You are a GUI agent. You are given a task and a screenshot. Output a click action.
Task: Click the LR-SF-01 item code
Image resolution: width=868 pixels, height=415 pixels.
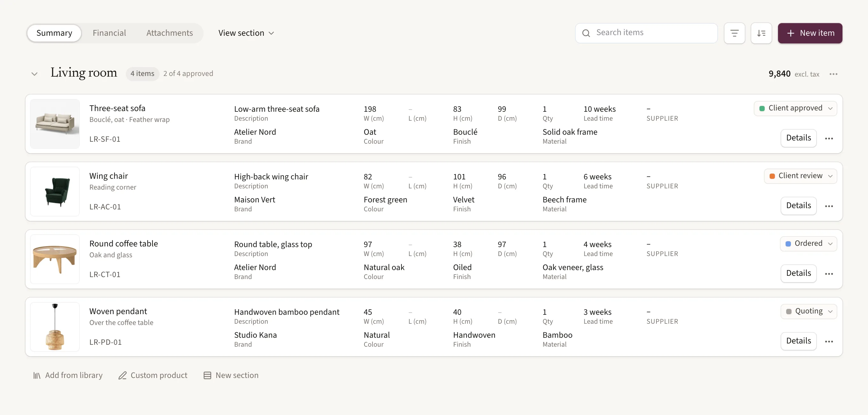(105, 139)
